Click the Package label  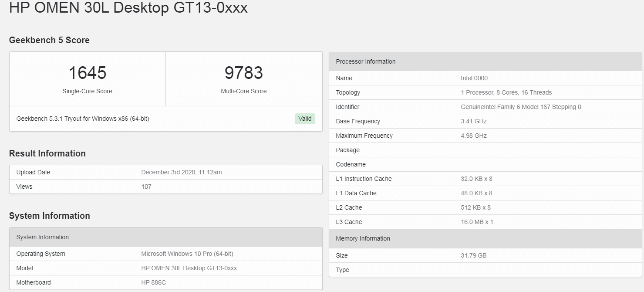[x=348, y=150]
